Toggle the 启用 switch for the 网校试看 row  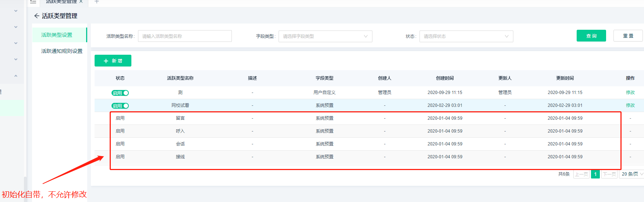coord(120,106)
